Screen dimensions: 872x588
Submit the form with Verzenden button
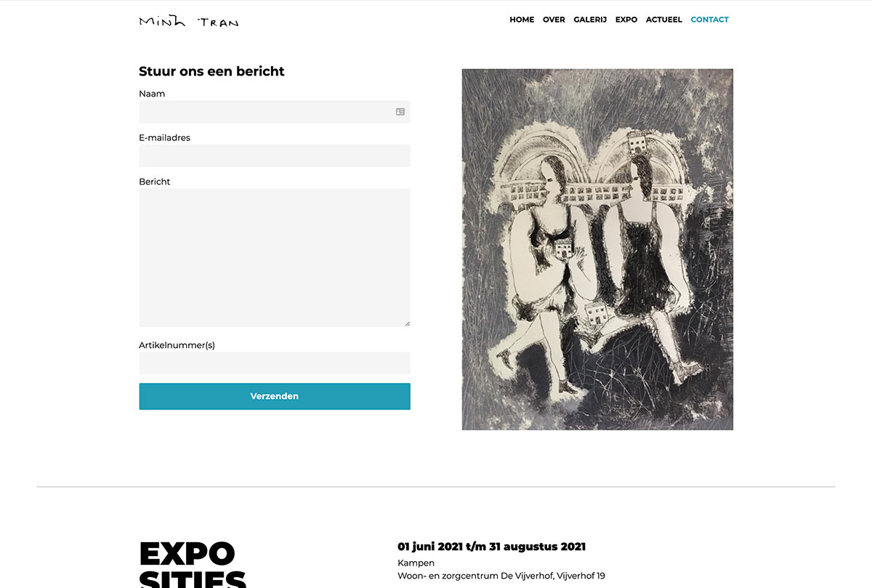[275, 396]
